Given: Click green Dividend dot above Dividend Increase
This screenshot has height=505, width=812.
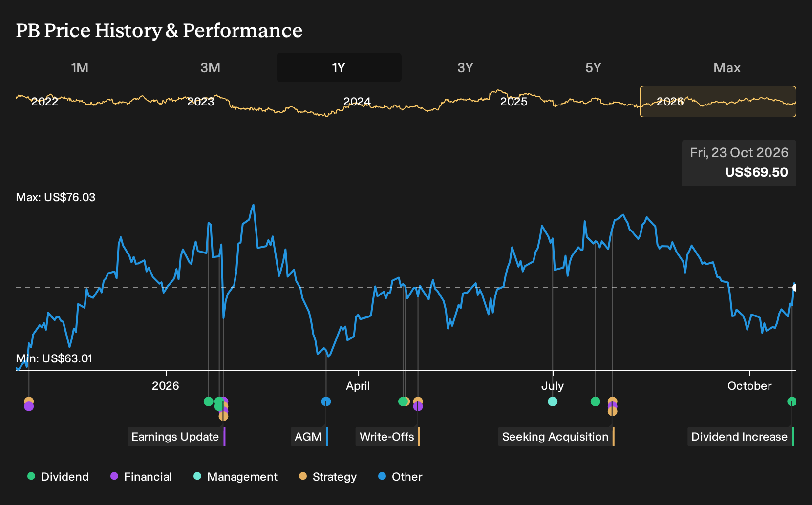Looking at the screenshot, I should tap(792, 401).
